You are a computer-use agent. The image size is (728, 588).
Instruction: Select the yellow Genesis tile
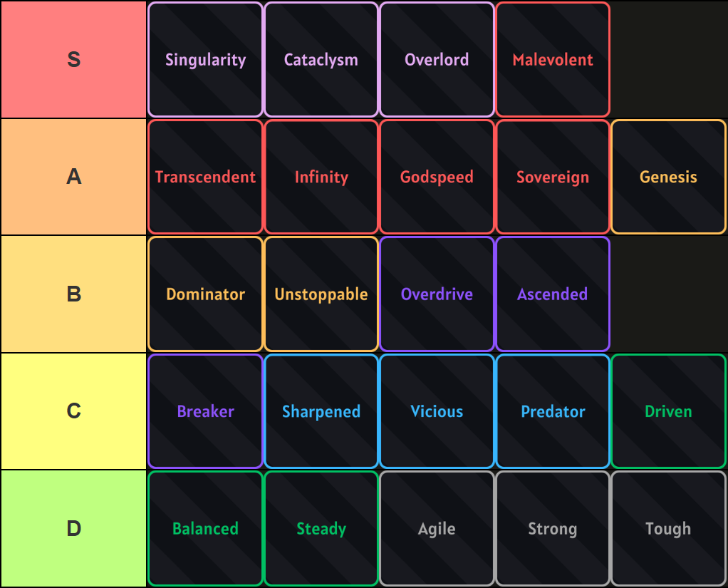tap(668, 177)
